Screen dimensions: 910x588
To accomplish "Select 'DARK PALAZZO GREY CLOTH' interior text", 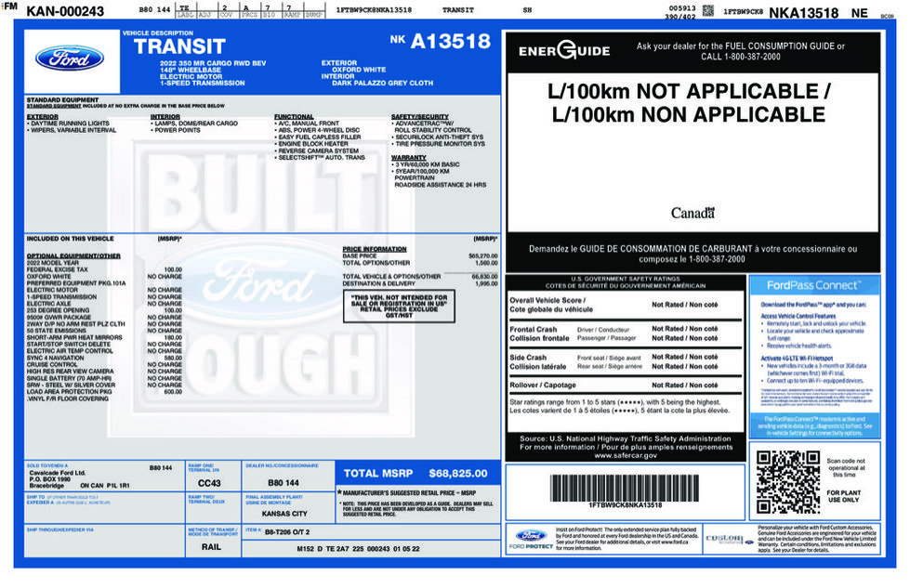I will coord(382,84).
